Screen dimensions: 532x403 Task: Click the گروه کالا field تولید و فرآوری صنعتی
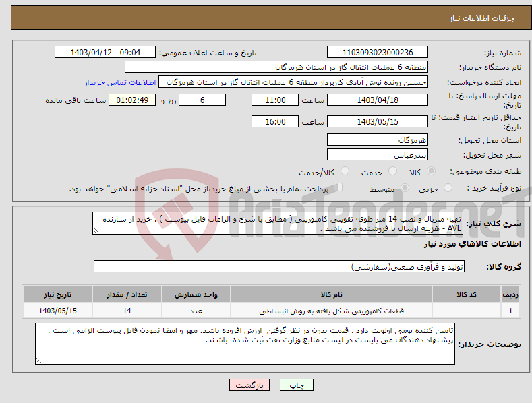(279, 267)
